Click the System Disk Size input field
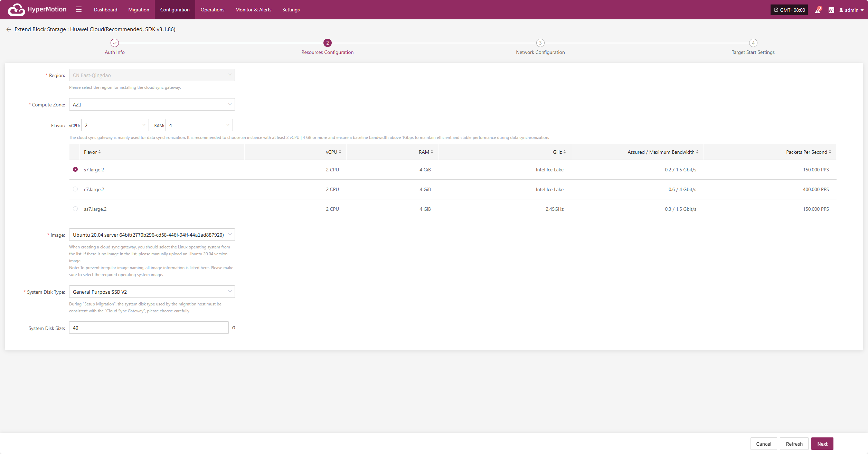The width and height of the screenshot is (868, 454). click(149, 328)
